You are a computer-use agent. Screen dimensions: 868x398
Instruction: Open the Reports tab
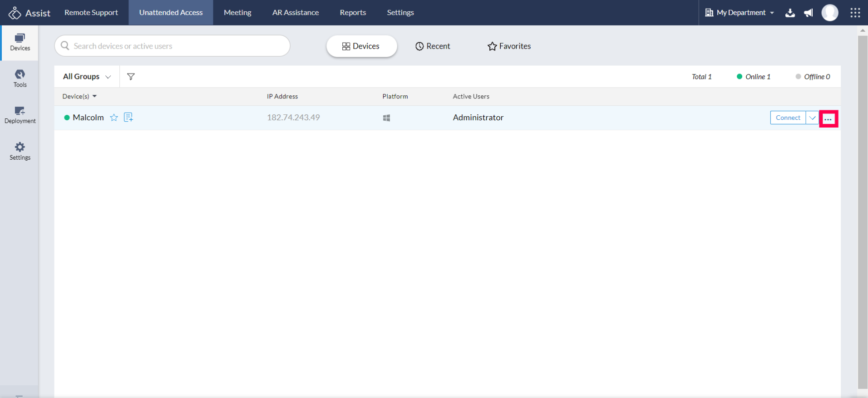pos(353,13)
